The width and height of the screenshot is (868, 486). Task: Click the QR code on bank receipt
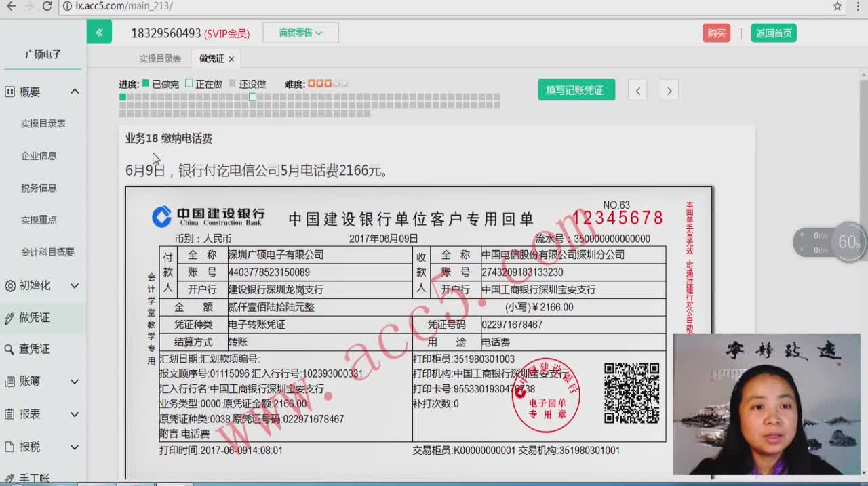(631, 393)
